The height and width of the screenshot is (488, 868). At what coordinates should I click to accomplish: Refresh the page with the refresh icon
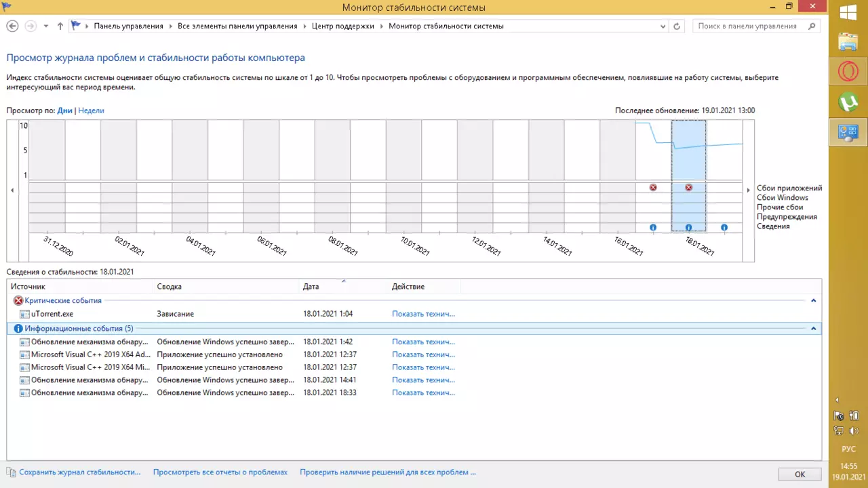tap(677, 26)
